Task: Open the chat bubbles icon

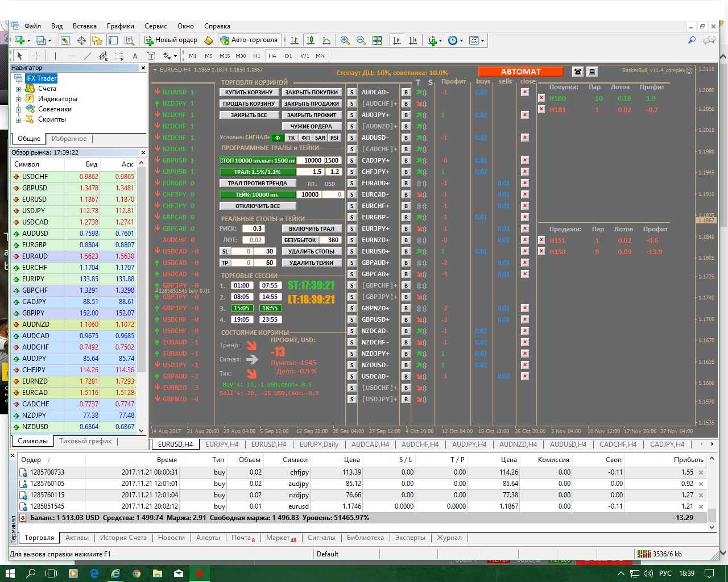Action: (709, 40)
